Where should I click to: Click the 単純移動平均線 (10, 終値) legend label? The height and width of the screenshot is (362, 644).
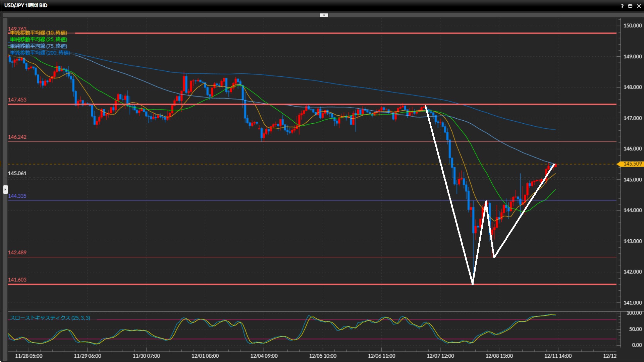38,33
